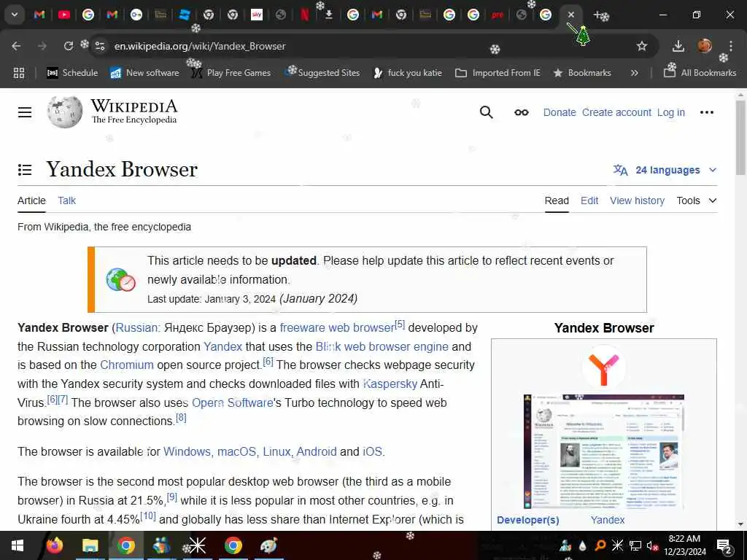Screen dimensions: 747x560
Task: Click the muted volume tray icon
Action: pyautogui.click(x=652, y=545)
